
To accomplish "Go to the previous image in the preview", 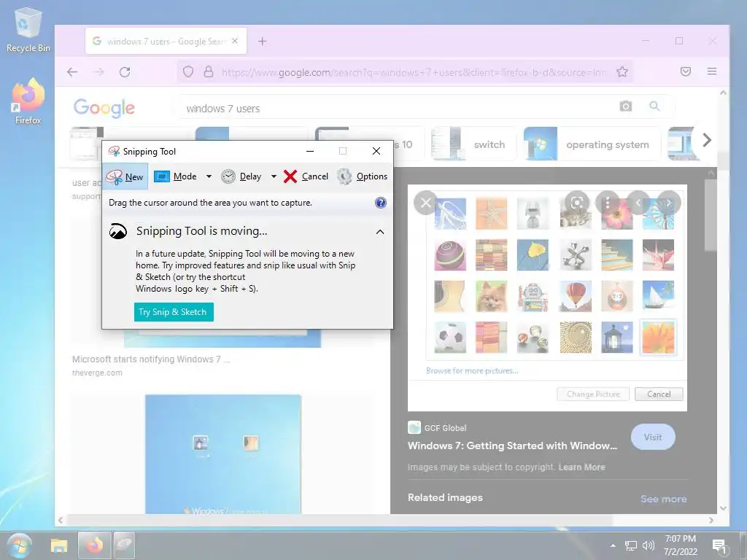I will pos(638,203).
